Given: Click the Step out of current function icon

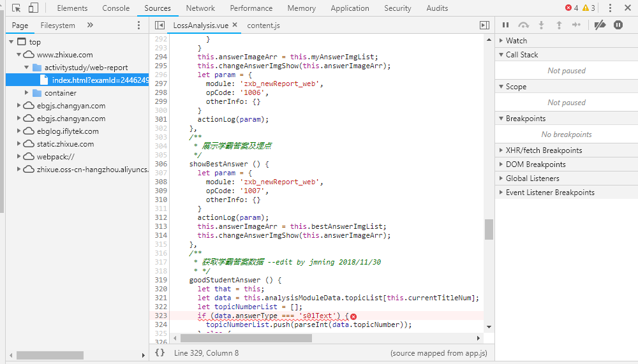Looking at the screenshot, I should tap(559, 25).
